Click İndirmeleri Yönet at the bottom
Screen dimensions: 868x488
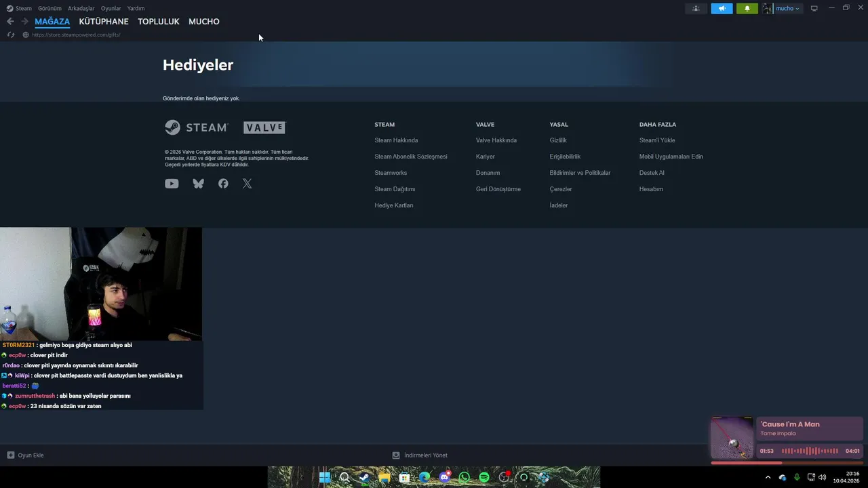click(420, 455)
